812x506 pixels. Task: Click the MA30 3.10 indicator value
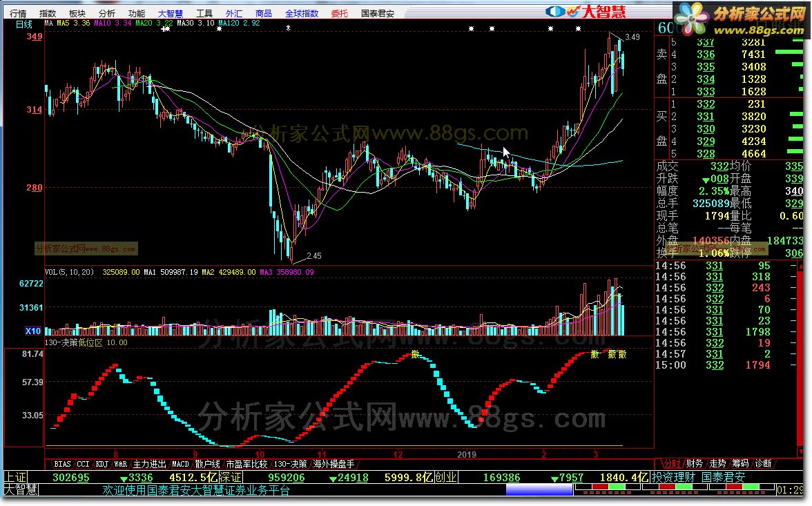195,23
